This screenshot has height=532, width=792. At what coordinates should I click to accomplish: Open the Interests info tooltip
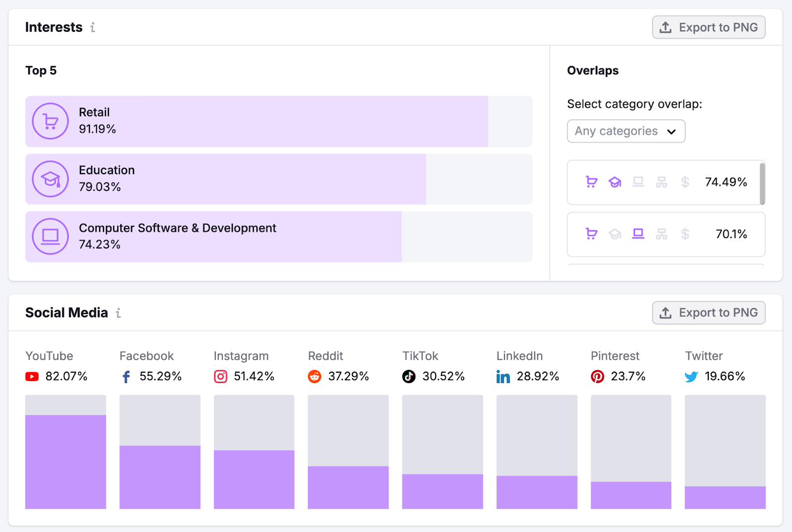point(93,28)
